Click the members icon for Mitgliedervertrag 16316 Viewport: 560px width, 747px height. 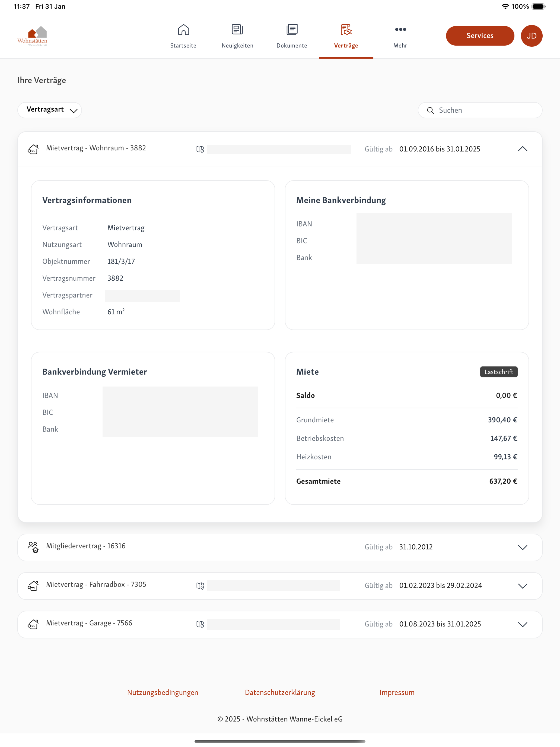click(x=33, y=547)
